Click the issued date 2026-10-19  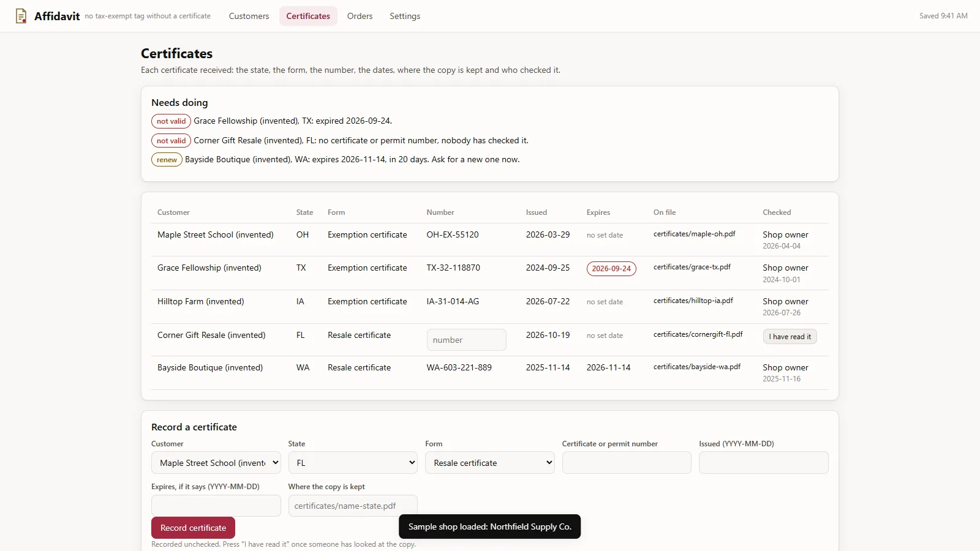tap(548, 335)
